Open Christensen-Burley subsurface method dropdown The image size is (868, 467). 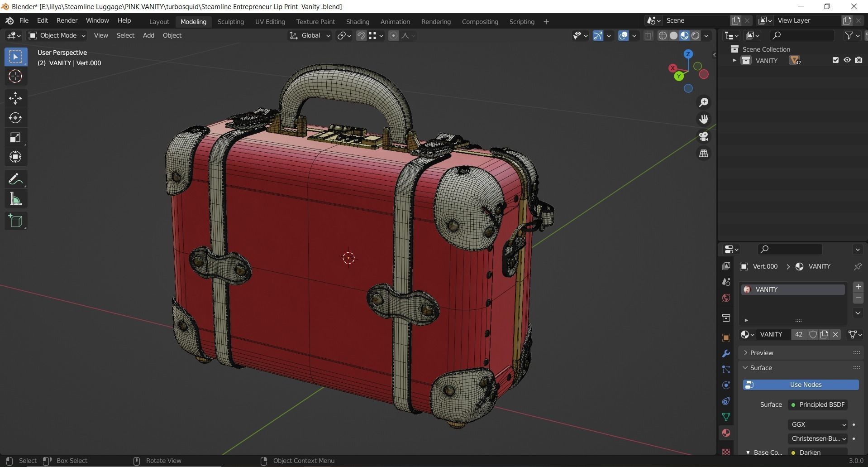tap(818, 438)
